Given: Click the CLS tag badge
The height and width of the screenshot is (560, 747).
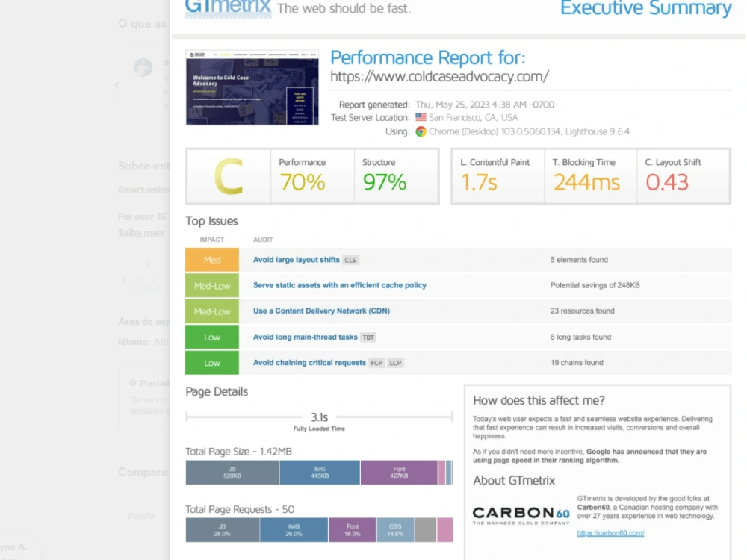Looking at the screenshot, I should click(x=350, y=260).
